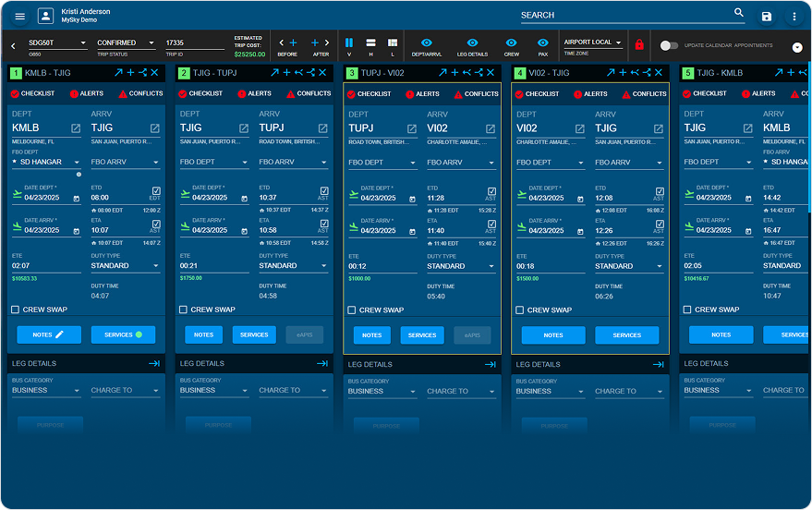Open CONFLICTS warning in leg 1
This screenshot has height=510, width=812.
[140, 93]
